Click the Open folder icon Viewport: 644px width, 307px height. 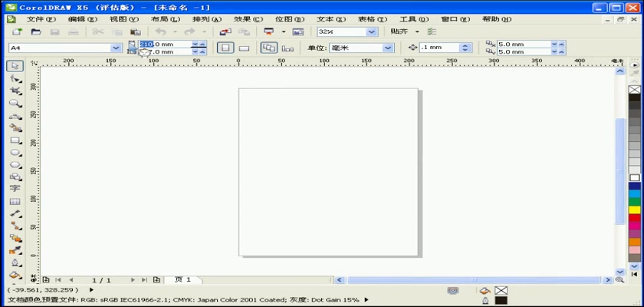[36, 31]
